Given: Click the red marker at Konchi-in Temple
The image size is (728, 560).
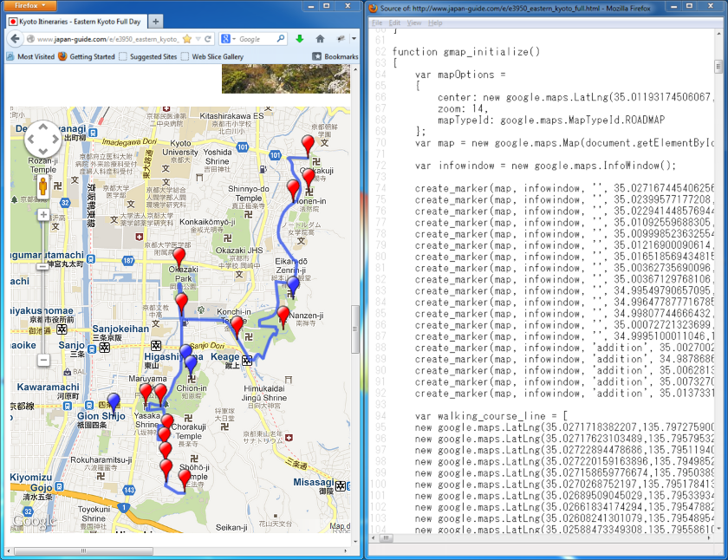Looking at the screenshot, I should [237, 327].
